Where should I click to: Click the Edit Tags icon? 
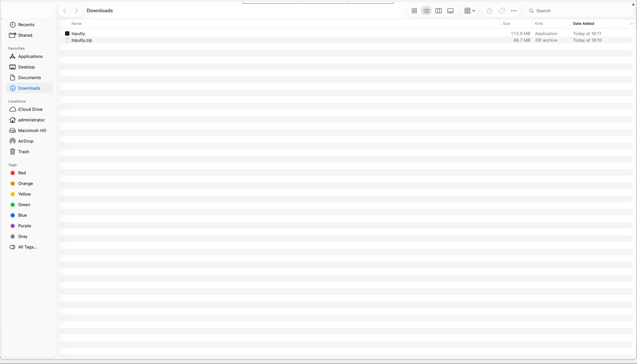[502, 11]
